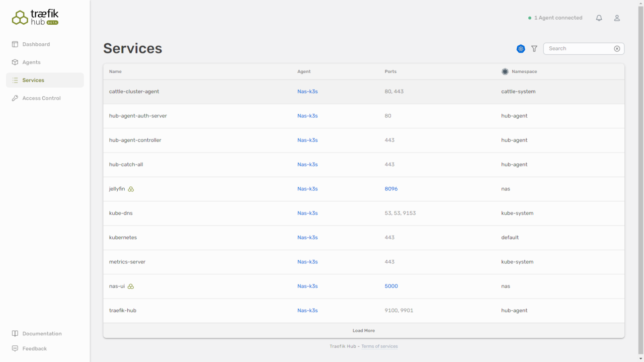Click the Traefik Hub logo
The width and height of the screenshot is (644, 362).
pos(35,18)
